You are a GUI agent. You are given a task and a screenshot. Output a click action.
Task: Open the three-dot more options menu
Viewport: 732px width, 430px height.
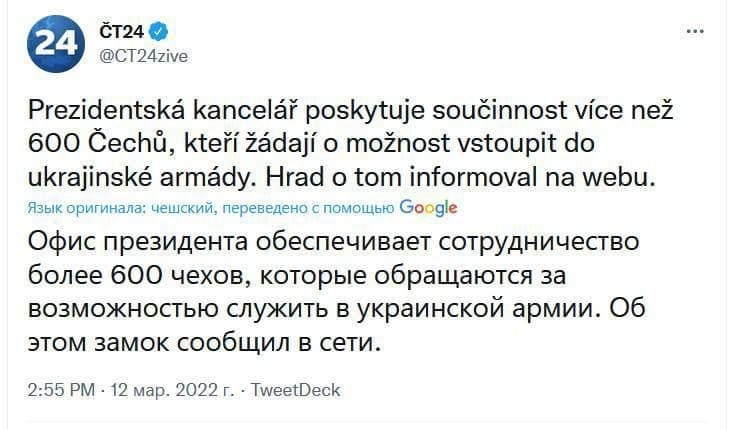pos(695,31)
